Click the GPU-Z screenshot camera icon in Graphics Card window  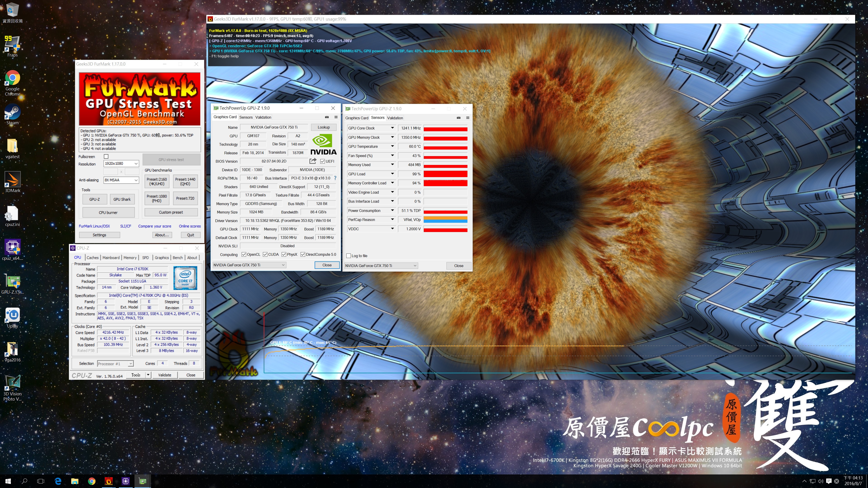pyautogui.click(x=327, y=117)
